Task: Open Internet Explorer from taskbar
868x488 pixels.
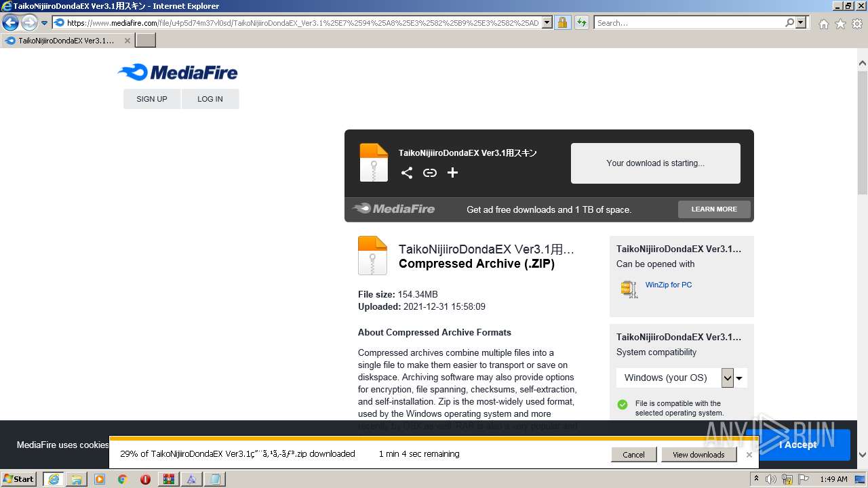Action: click(54, 479)
